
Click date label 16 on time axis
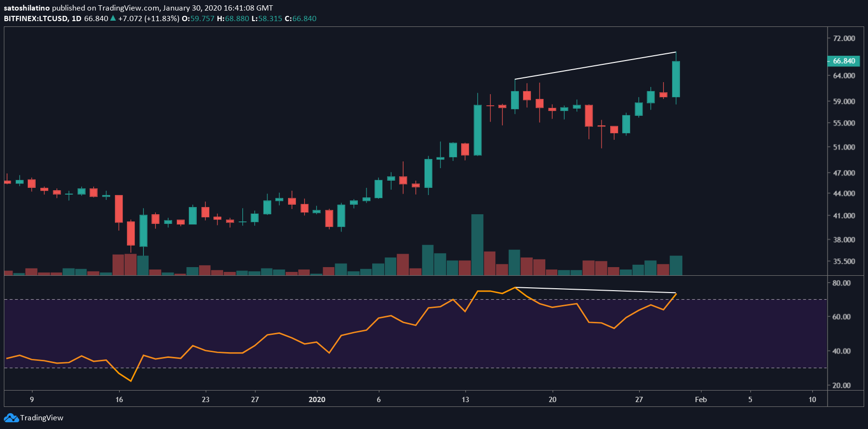pos(119,400)
